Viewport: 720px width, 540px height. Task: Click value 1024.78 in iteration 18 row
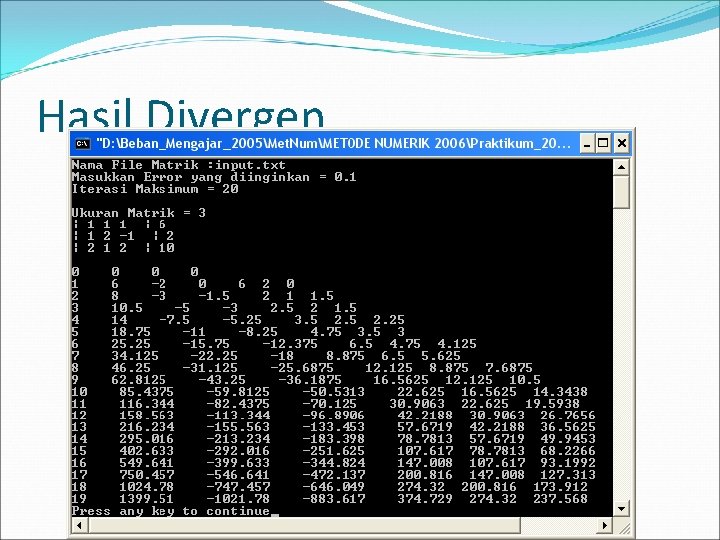[x=146, y=487]
